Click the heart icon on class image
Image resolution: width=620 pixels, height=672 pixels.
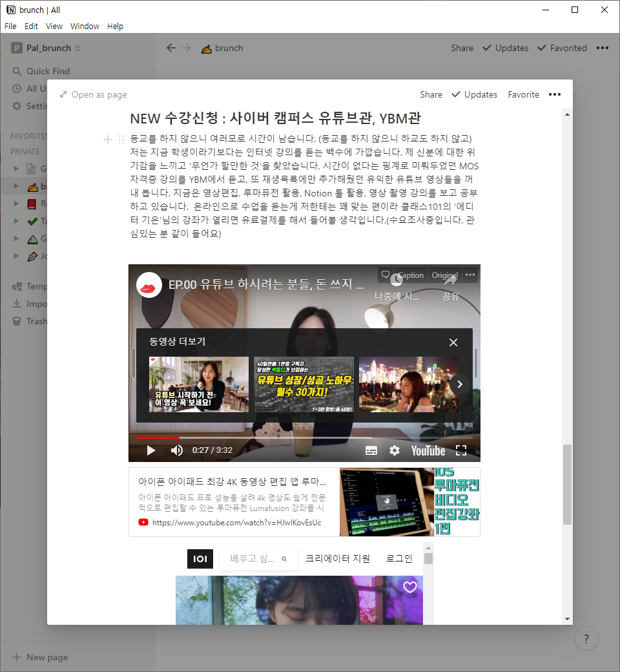[x=410, y=587]
